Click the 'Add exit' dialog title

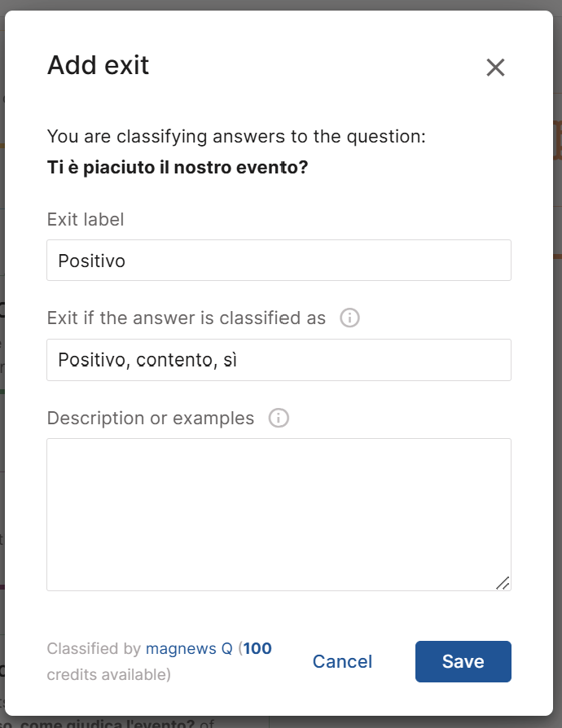[98, 65]
